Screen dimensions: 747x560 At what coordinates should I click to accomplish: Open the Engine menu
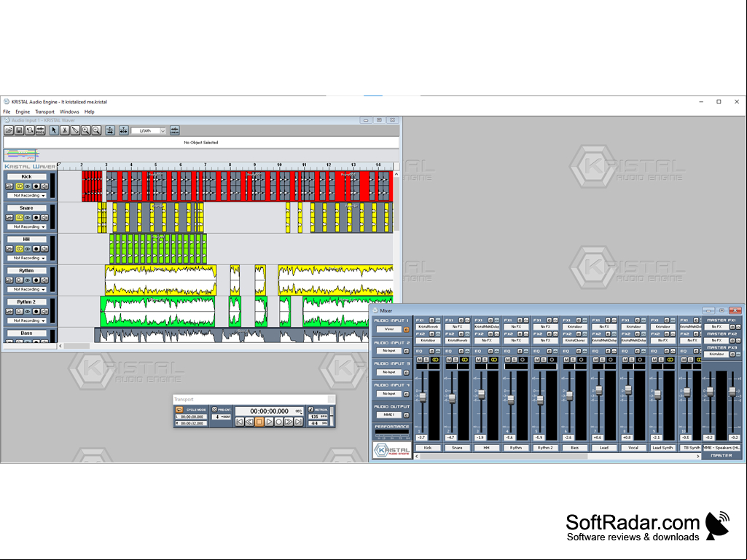click(23, 112)
